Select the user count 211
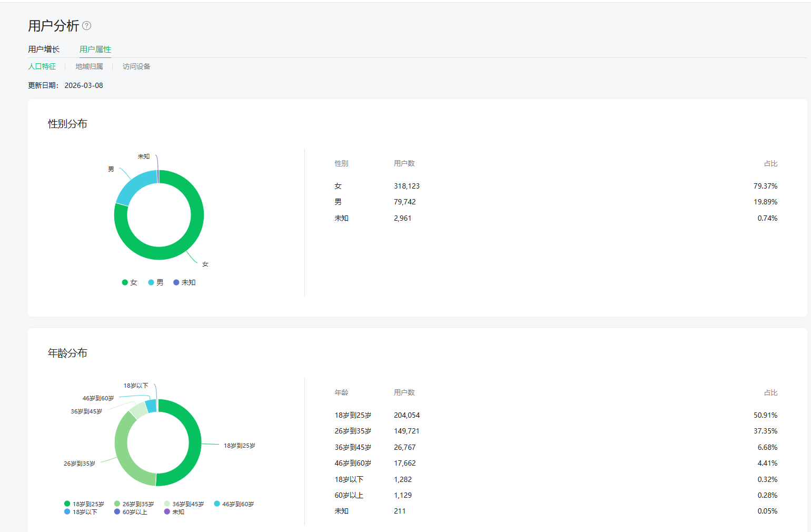811x532 pixels. tap(400, 511)
